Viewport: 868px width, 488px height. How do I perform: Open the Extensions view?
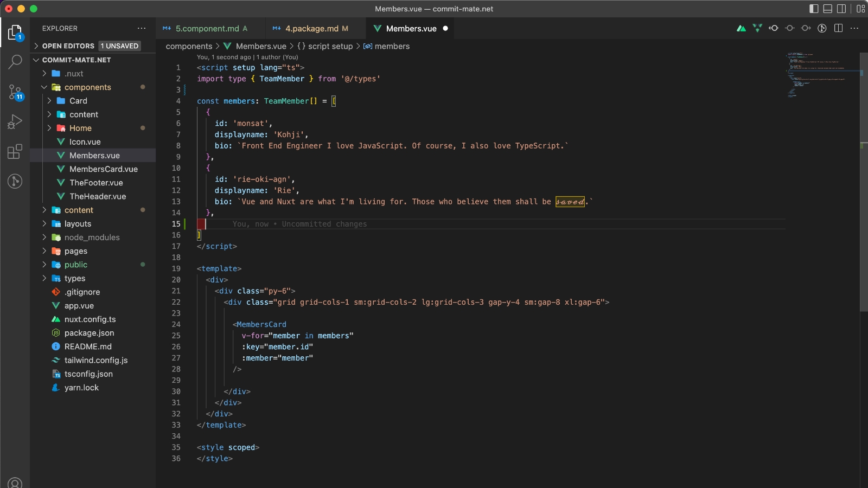15,151
